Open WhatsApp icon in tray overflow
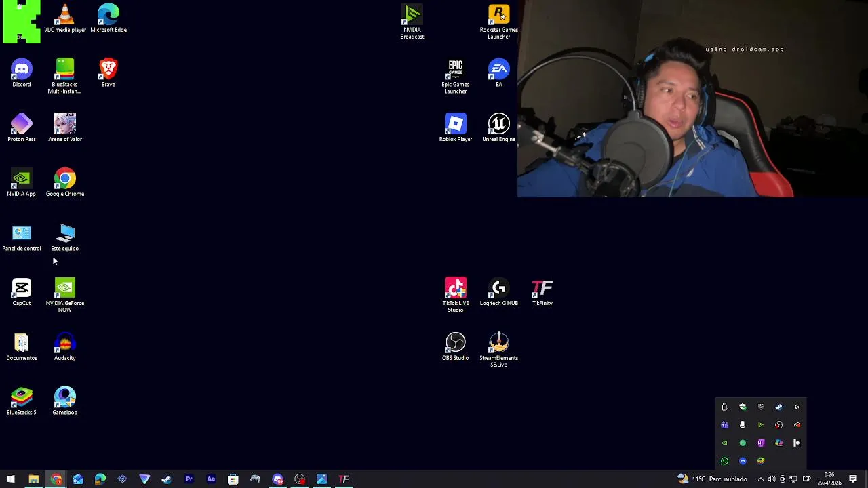The height and width of the screenshot is (488, 868). [724, 461]
